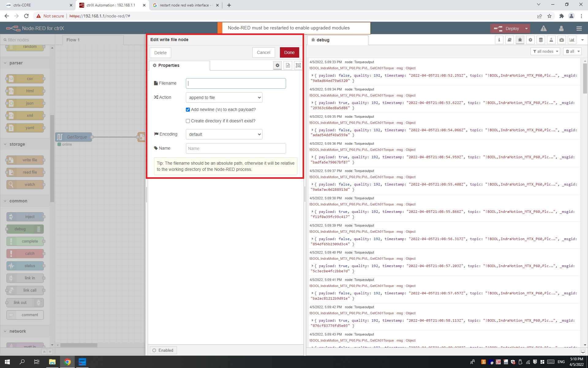Open the Action dropdown append to file

pos(224,98)
